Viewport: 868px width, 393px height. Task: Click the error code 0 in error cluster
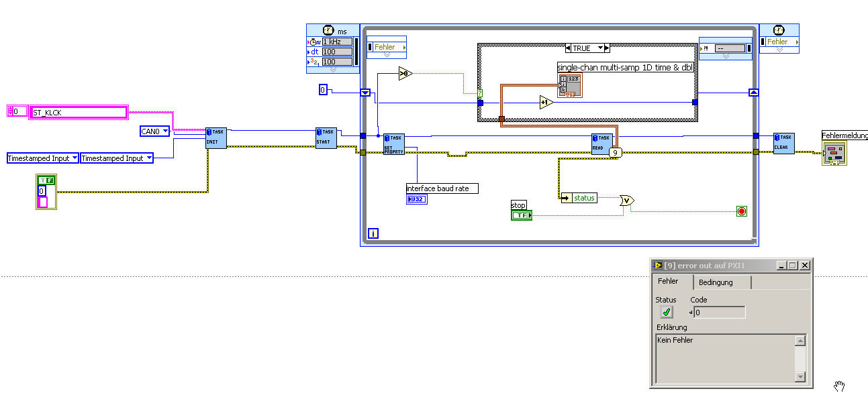(42, 190)
